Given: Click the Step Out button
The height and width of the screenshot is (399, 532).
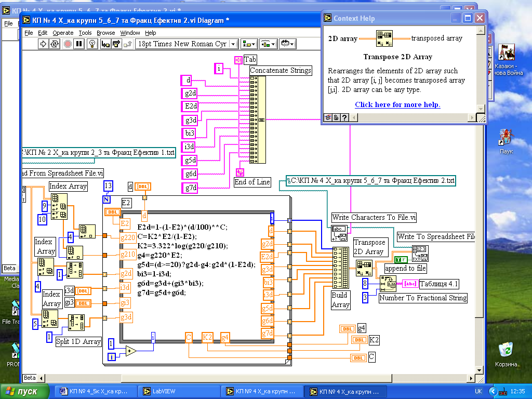Looking at the screenshot, I should (x=128, y=44).
